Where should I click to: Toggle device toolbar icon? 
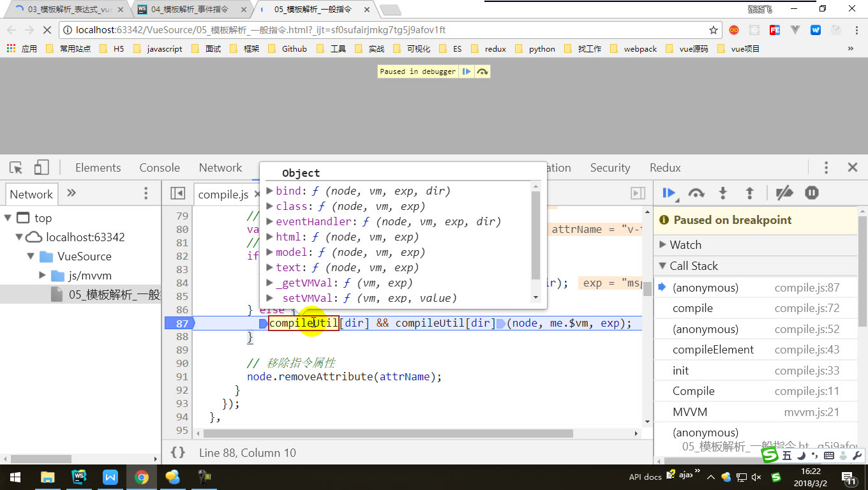[x=41, y=168]
